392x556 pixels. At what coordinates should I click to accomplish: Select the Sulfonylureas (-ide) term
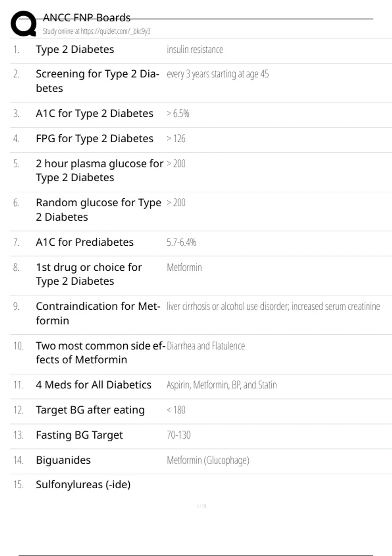pos(83,485)
